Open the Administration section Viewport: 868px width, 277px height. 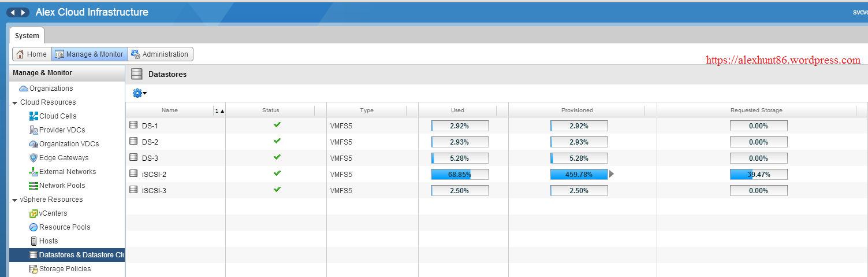click(x=161, y=54)
